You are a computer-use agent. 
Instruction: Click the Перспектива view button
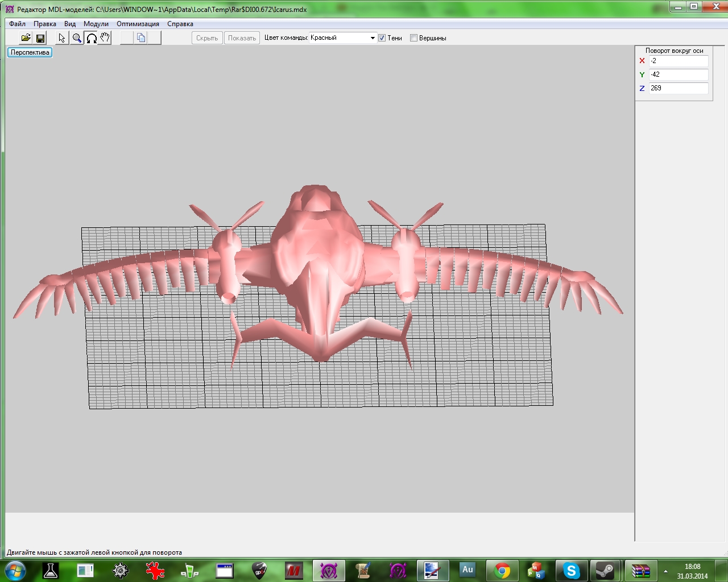(30, 52)
